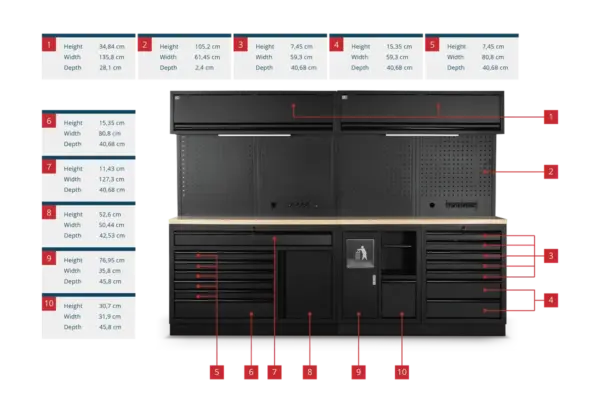The image size is (600, 400).
Task: Click the height value 76,95 cm
Action: click(x=112, y=260)
